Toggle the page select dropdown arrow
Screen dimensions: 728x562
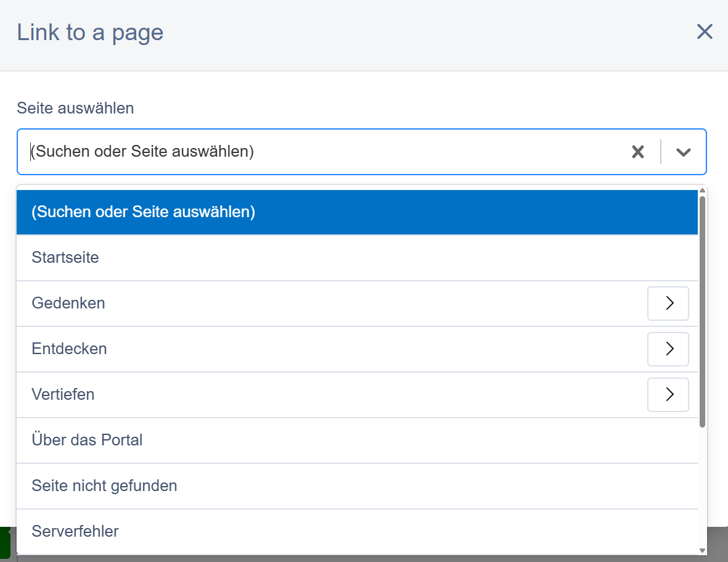click(x=683, y=152)
